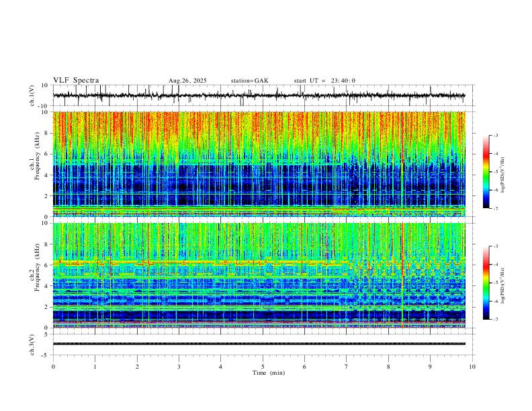Click the ch.1 "Frequency (kHz)" axis label

37,156
